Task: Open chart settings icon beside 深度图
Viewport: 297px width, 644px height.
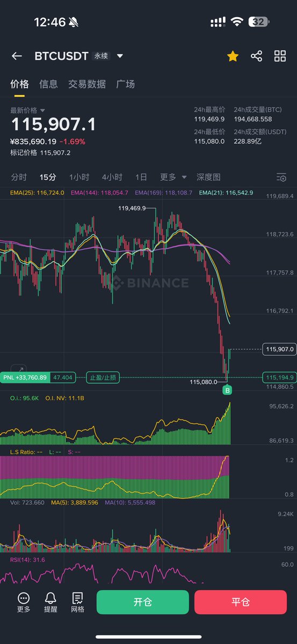Action: point(281,177)
